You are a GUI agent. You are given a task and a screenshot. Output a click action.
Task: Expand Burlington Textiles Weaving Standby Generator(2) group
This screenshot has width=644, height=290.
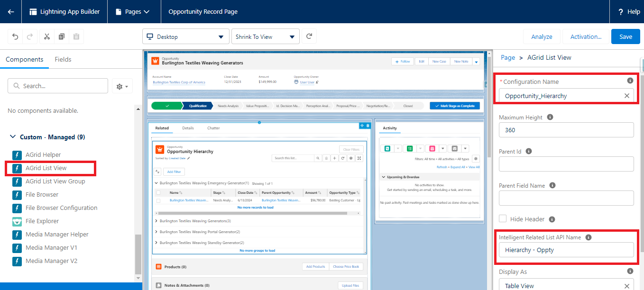156,243
